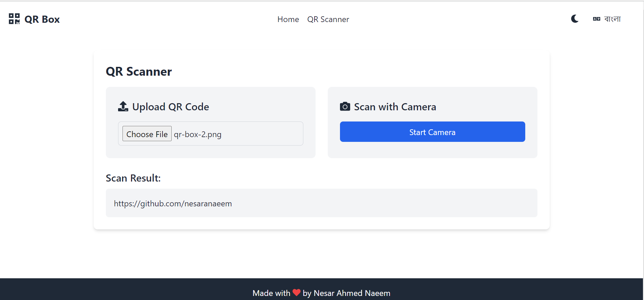Click the scanned github.com/nesaranaeem URL

coord(173,204)
